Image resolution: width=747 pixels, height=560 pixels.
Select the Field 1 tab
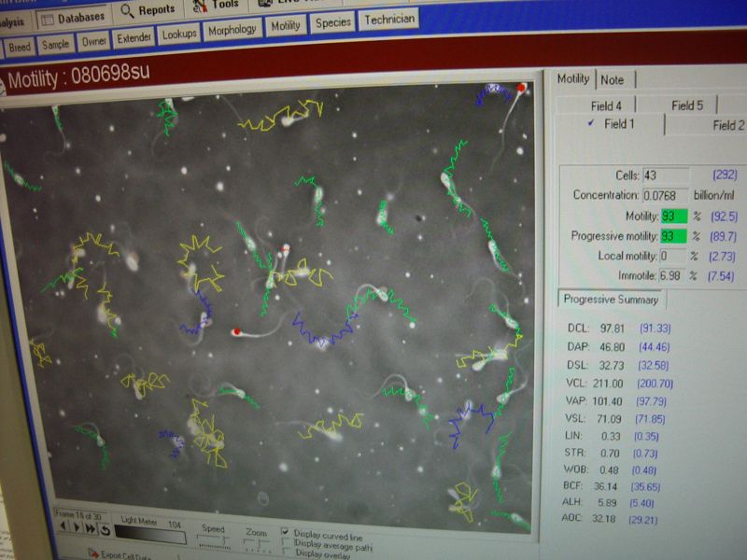click(612, 124)
